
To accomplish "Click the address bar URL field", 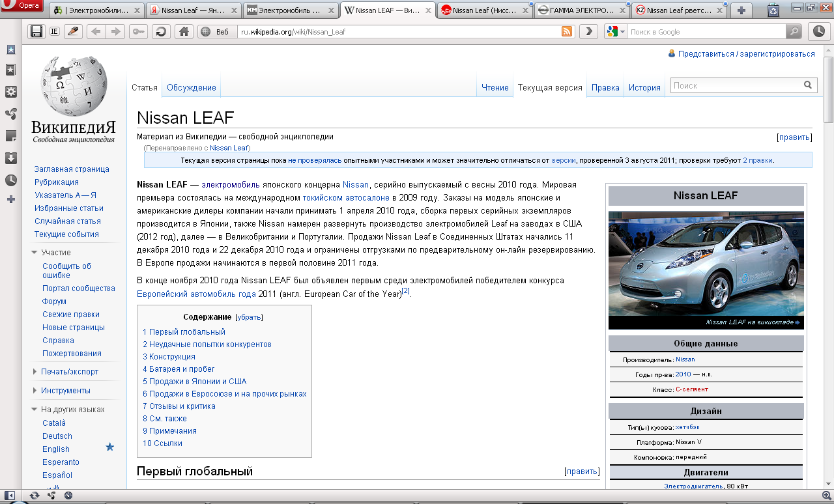I will coord(399,31).
